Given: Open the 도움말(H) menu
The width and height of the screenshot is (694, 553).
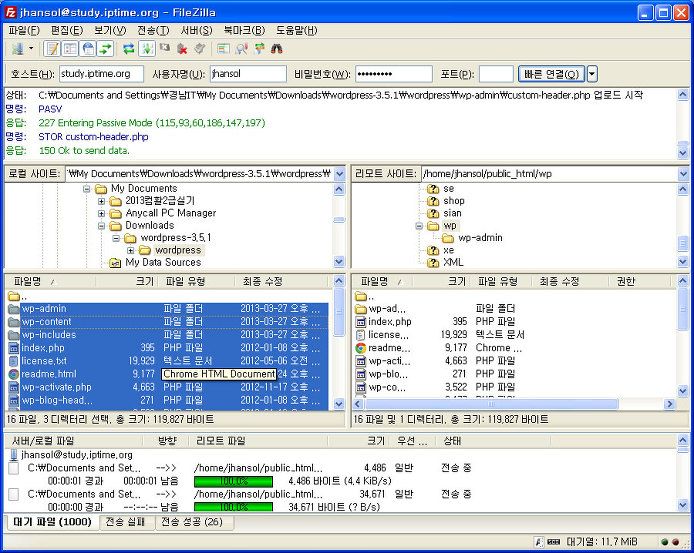Looking at the screenshot, I should click(x=297, y=30).
